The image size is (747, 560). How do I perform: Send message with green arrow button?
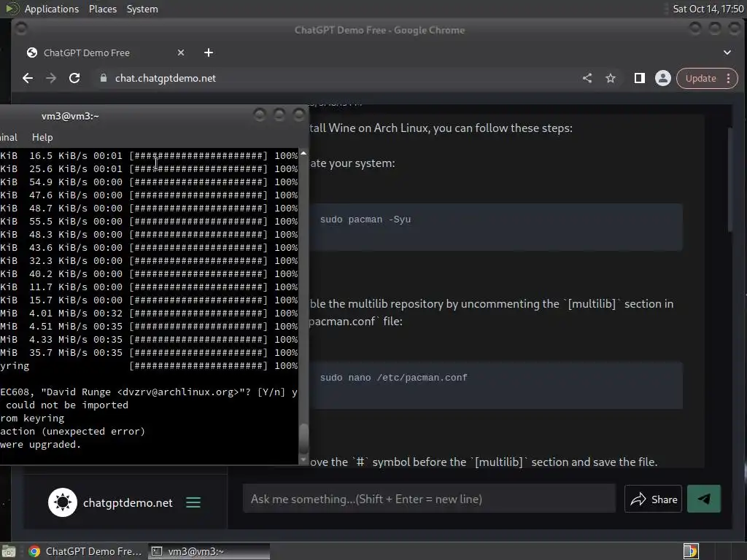704,499
